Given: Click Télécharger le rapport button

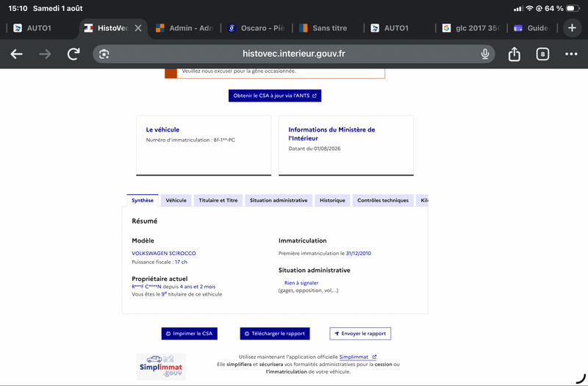Looking at the screenshot, I should click(275, 334).
